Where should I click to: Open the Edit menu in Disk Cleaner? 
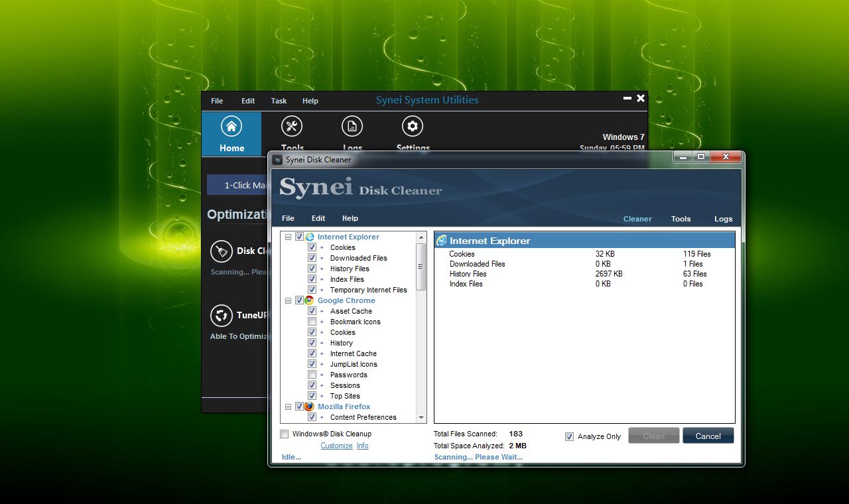click(318, 218)
